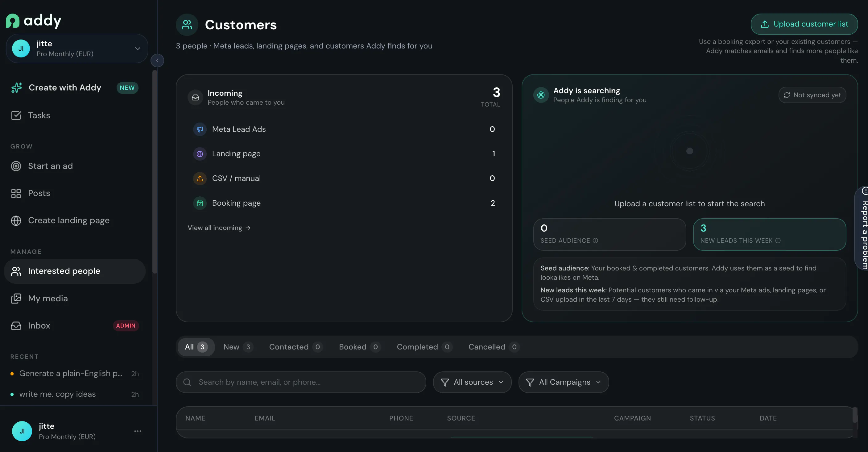
Task: Click the Addy is searching radar icon
Action: coord(541,95)
